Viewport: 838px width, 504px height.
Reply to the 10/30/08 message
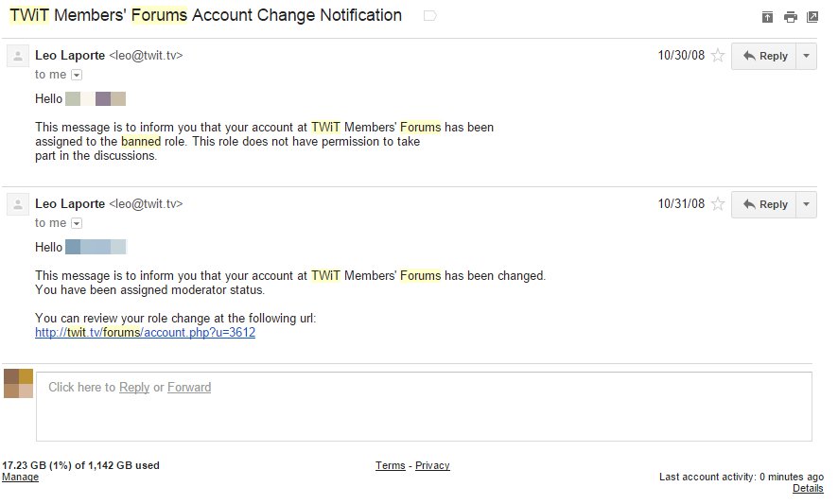(x=764, y=56)
